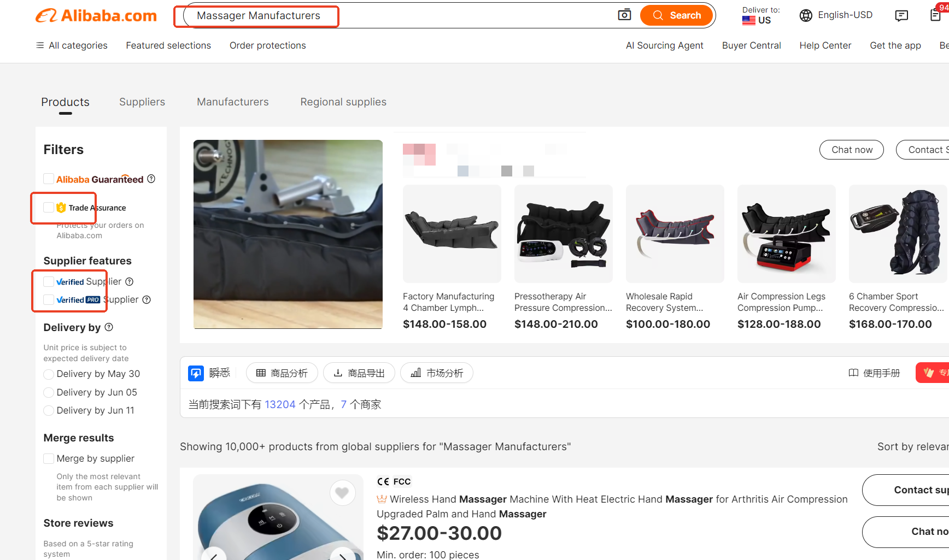Switch to the Suppliers tab
Viewport: 949px width, 560px height.
tap(142, 102)
